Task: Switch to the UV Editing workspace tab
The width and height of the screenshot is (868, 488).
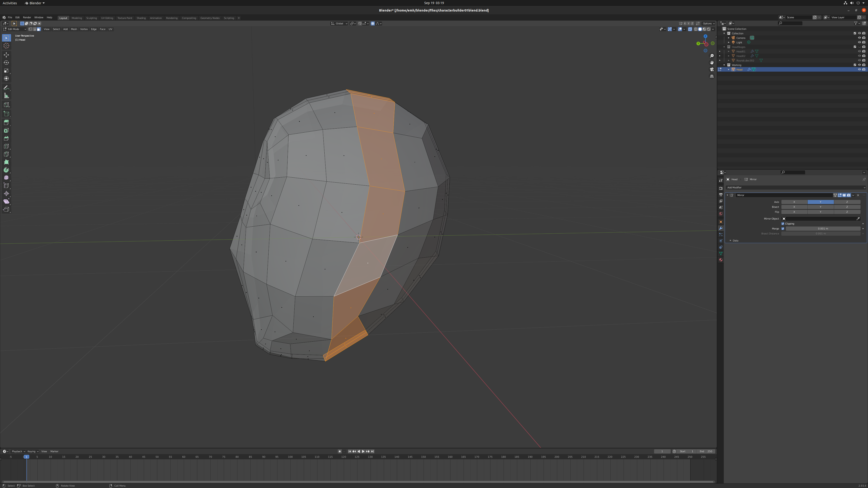Action: [107, 18]
